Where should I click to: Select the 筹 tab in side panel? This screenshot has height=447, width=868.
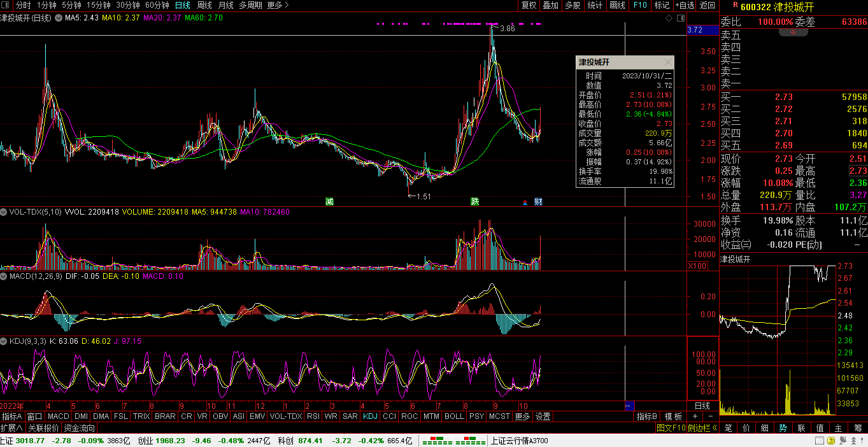tap(857, 428)
